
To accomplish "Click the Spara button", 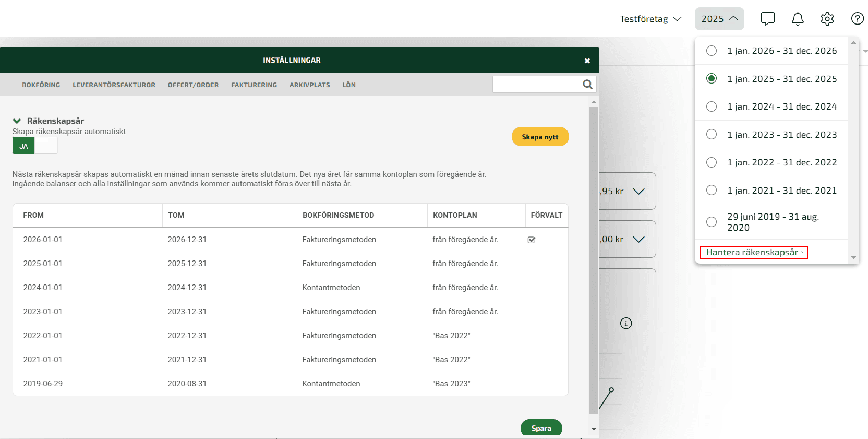I will click(x=541, y=428).
